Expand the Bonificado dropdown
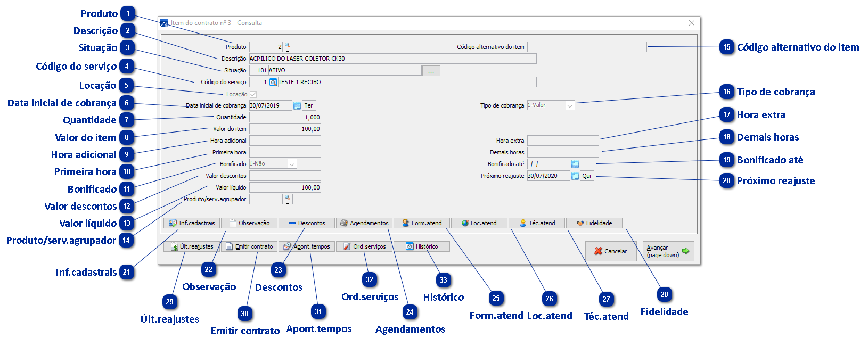868x346 pixels. (x=292, y=164)
